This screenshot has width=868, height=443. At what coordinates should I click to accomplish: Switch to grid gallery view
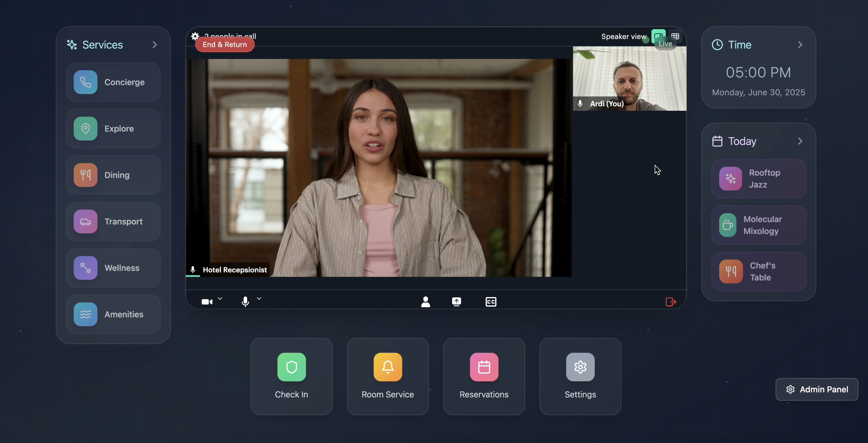point(675,36)
